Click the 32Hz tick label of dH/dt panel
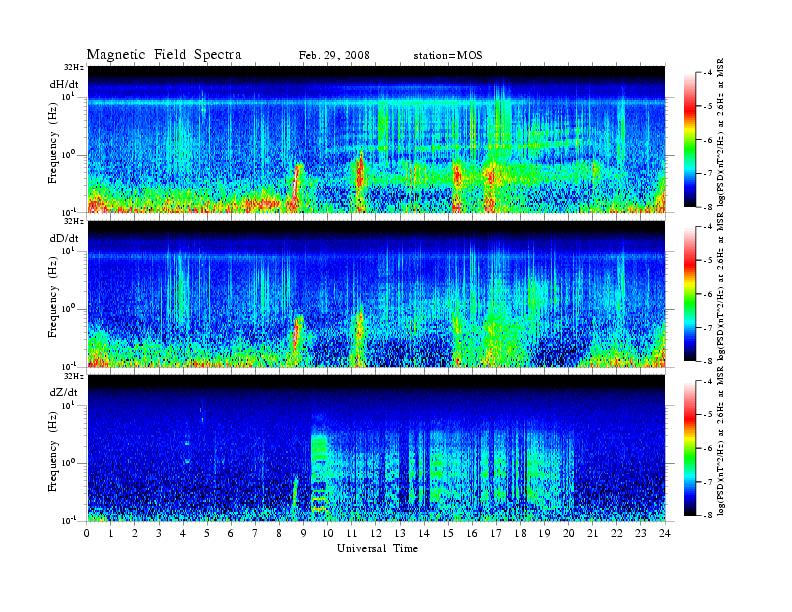 [x=73, y=67]
